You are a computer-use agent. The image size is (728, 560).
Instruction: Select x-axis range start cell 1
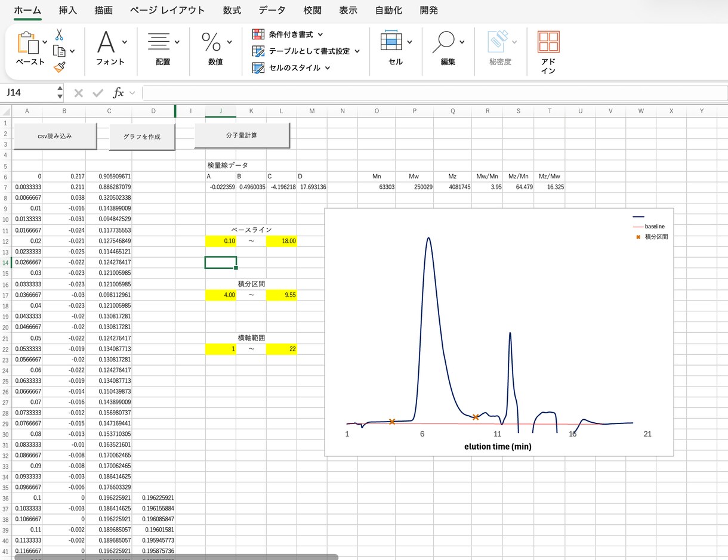click(x=221, y=349)
